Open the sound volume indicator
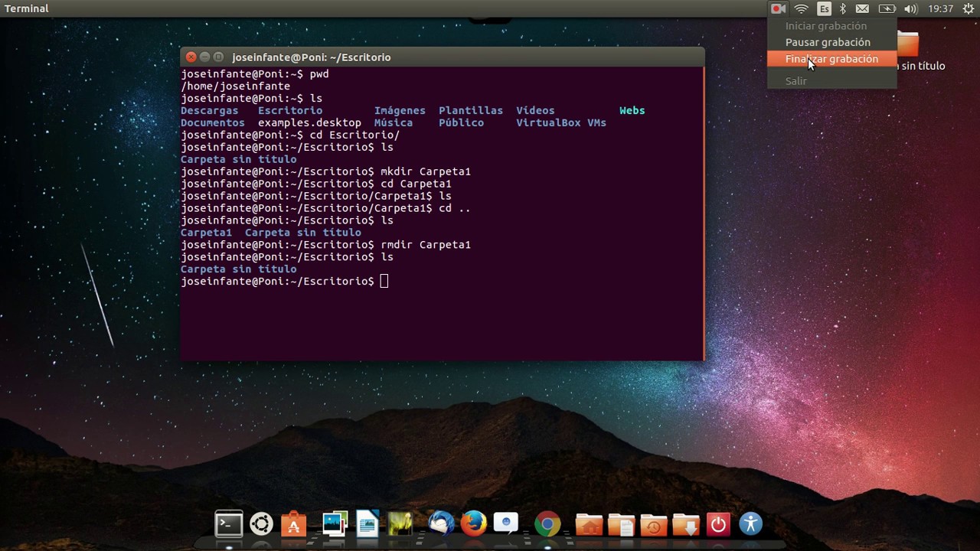The width and height of the screenshot is (980, 551). tap(910, 8)
